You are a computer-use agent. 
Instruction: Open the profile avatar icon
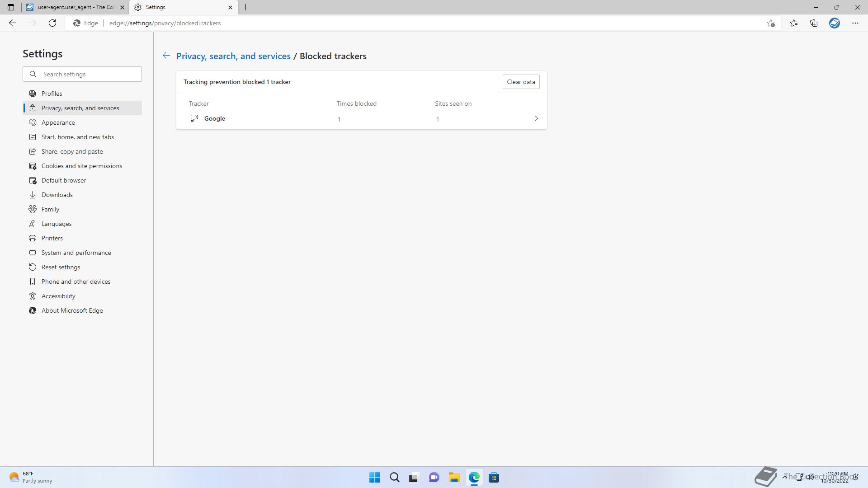[x=835, y=23]
